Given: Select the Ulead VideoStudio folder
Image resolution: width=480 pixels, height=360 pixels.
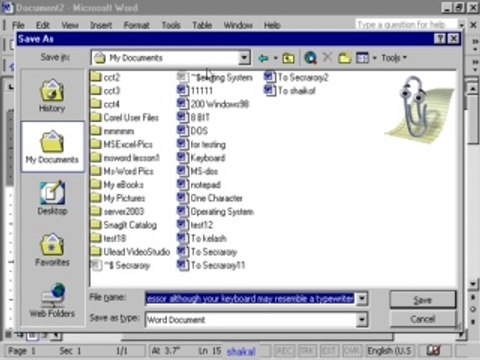Looking at the screenshot, I should pyautogui.click(x=130, y=252).
